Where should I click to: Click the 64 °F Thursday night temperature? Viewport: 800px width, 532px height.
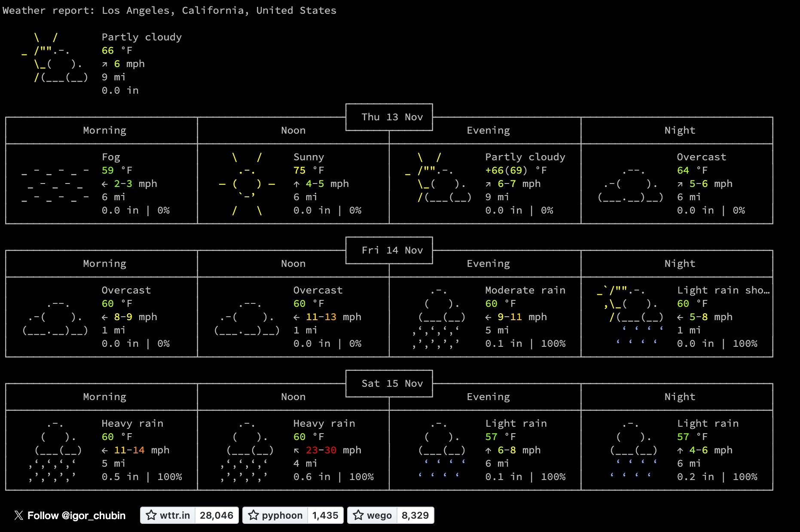point(692,170)
